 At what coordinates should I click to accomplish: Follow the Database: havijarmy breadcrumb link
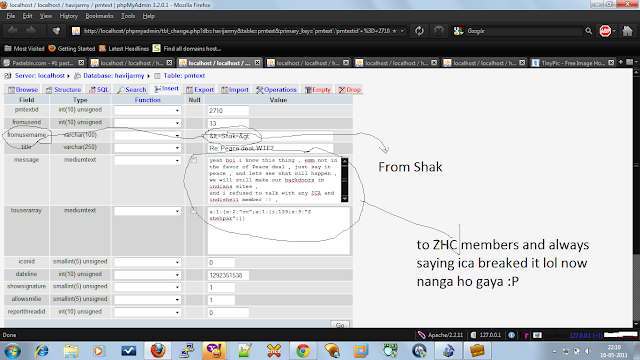113,76
